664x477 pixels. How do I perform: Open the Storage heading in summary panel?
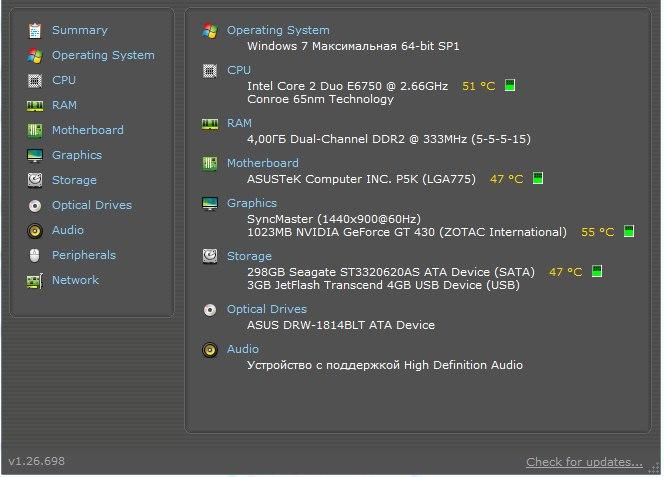249,256
